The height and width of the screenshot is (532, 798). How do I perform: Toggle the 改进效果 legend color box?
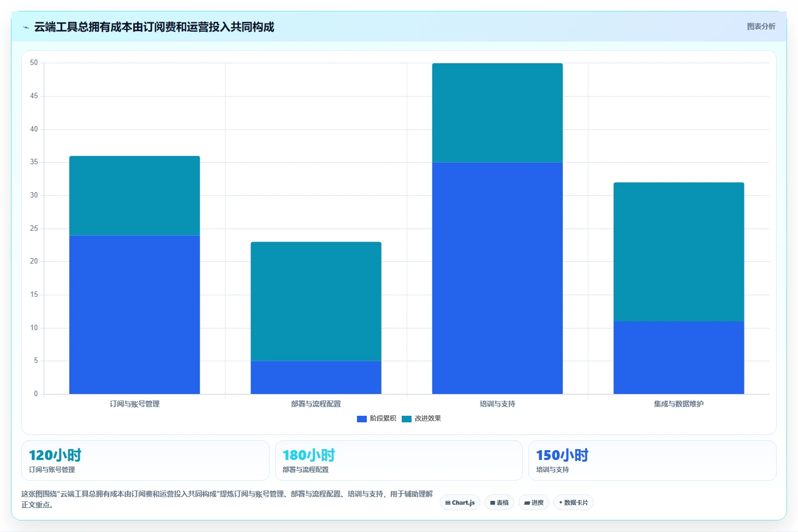click(406, 419)
